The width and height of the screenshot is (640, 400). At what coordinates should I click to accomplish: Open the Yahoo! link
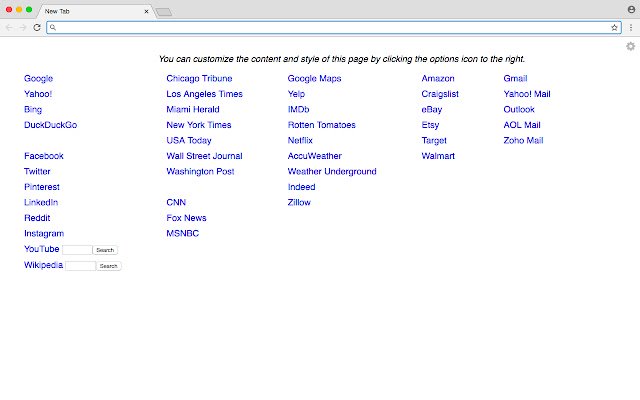click(38, 94)
